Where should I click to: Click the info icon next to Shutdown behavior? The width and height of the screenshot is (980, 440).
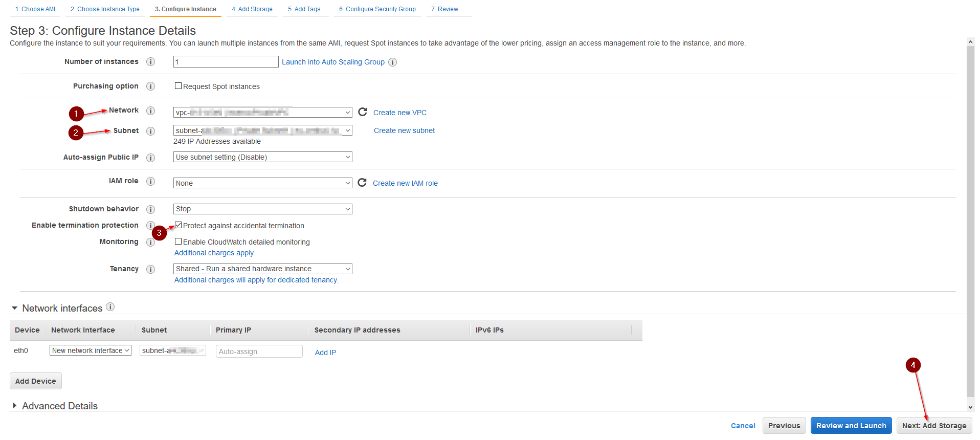tap(150, 209)
